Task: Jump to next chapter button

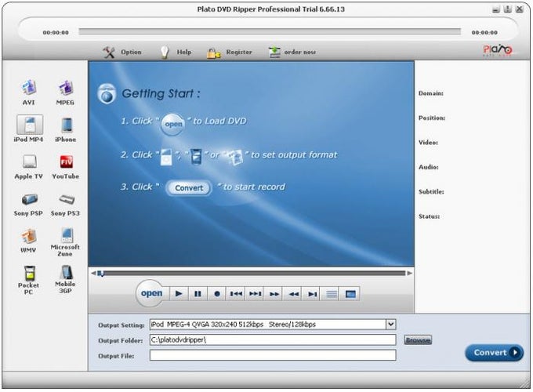Action: pos(255,293)
